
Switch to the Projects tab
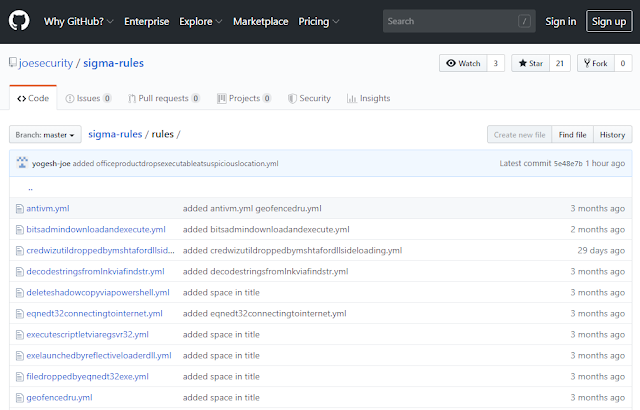tap(244, 98)
